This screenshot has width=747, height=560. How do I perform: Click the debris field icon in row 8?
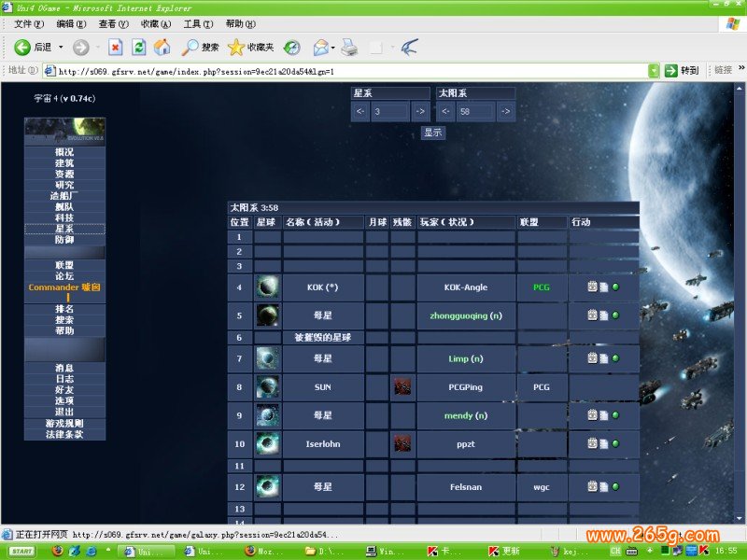coord(402,386)
